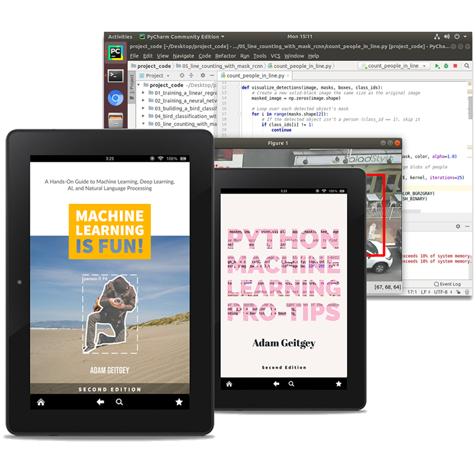The width and height of the screenshot is (476, 476).
Task: Click the network icon in the top bar
Action: click(437, 37)
